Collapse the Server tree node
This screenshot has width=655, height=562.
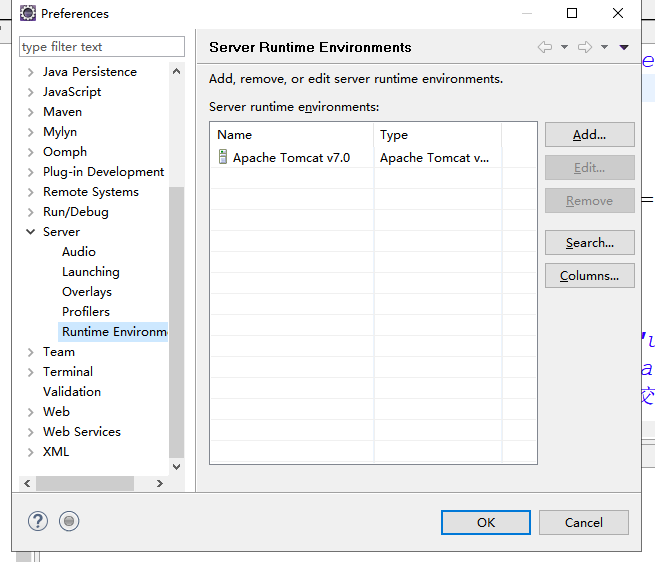[31, 232]
